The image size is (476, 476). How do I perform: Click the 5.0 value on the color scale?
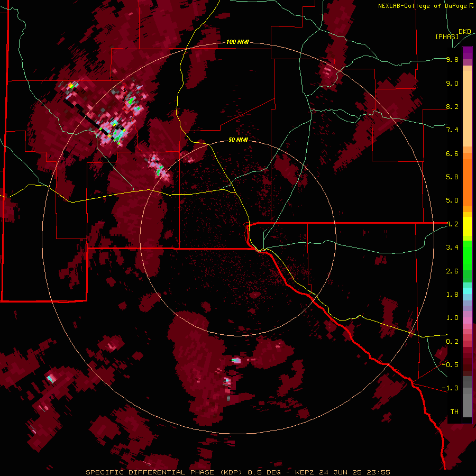coord(452,200)
